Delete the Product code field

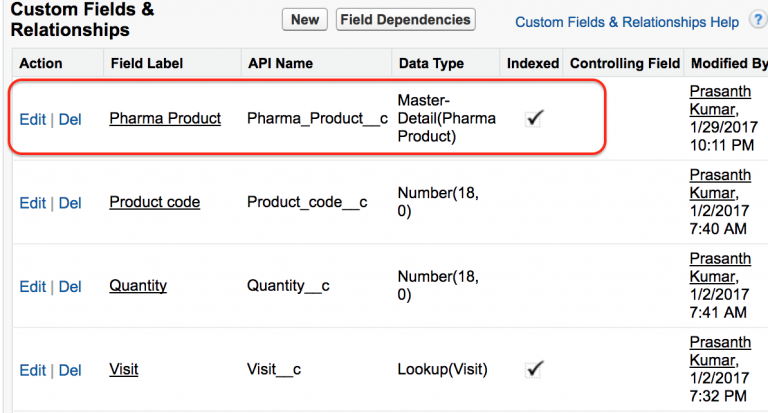pyautogui.click(x=70, y=203)
